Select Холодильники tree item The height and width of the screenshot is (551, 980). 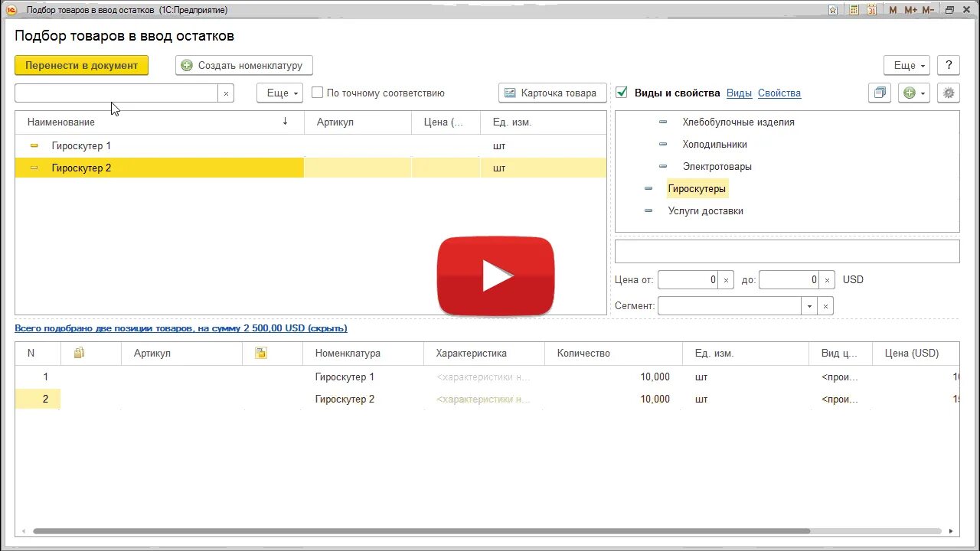(714, 144)
